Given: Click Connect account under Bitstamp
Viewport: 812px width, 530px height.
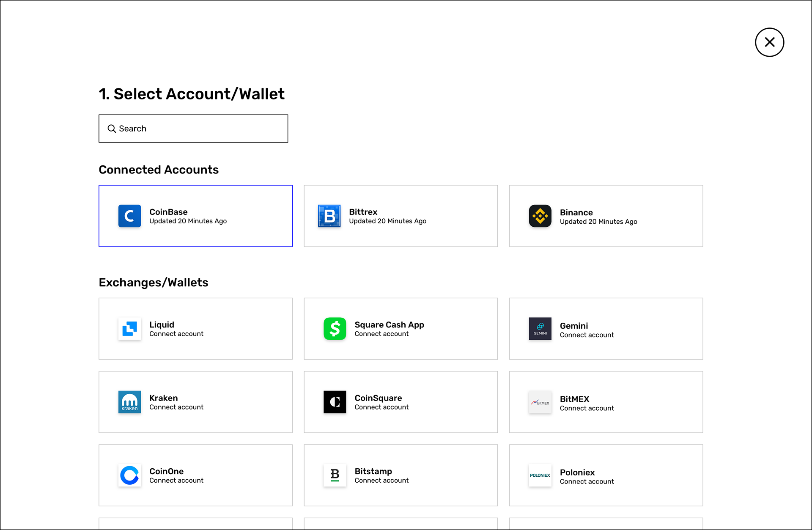Looking at the screenshot, I should (381, 481).
